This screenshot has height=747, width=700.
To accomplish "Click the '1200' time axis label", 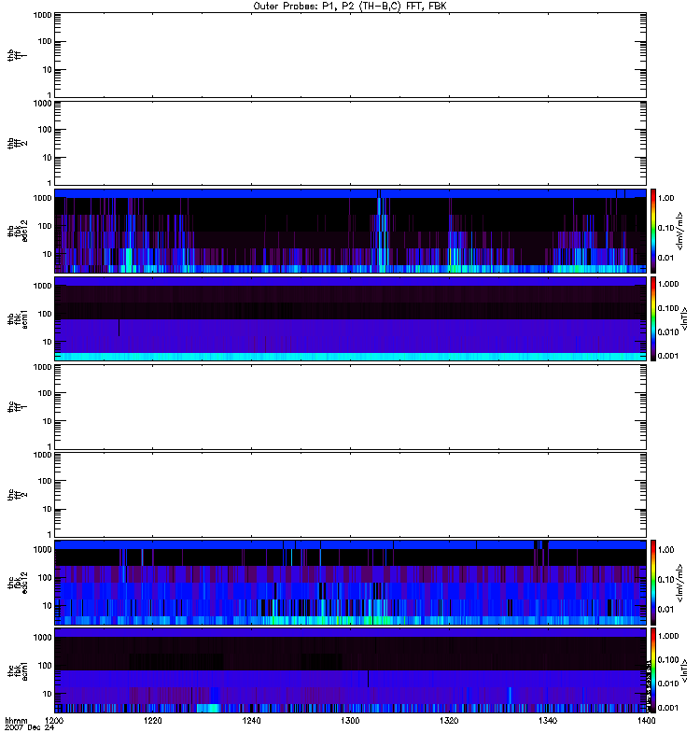I will (54, 721).
